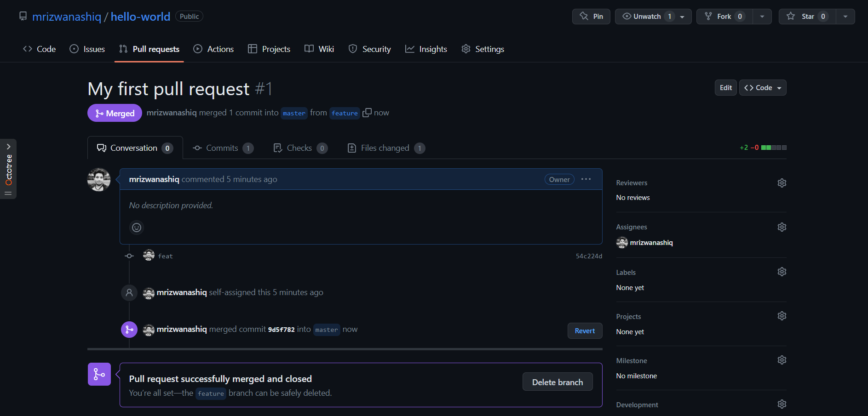Open Reviewers settings gear
The width and height of the screenshot is (868, 416).
coord(782,183)
